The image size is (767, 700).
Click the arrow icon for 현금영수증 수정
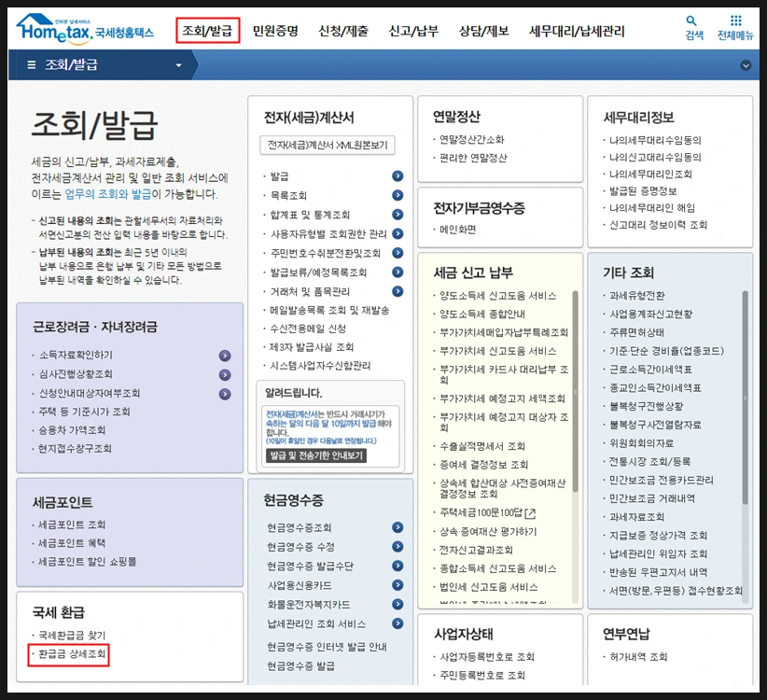click(x=397, y=546)
